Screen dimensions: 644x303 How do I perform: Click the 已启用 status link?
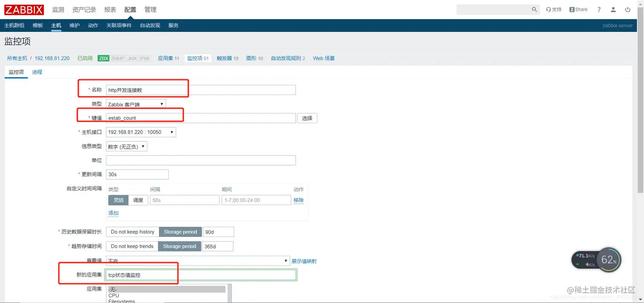[x=85, y=58]
